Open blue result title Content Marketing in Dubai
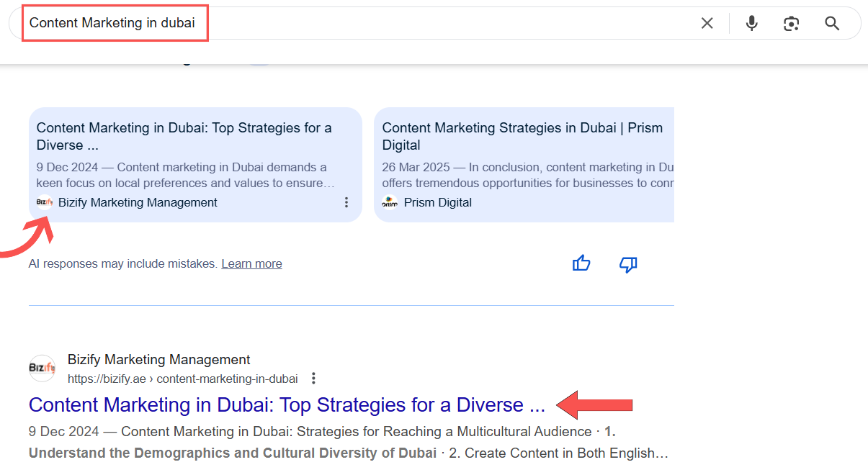 pyautogui.click(x=287, y=404)
